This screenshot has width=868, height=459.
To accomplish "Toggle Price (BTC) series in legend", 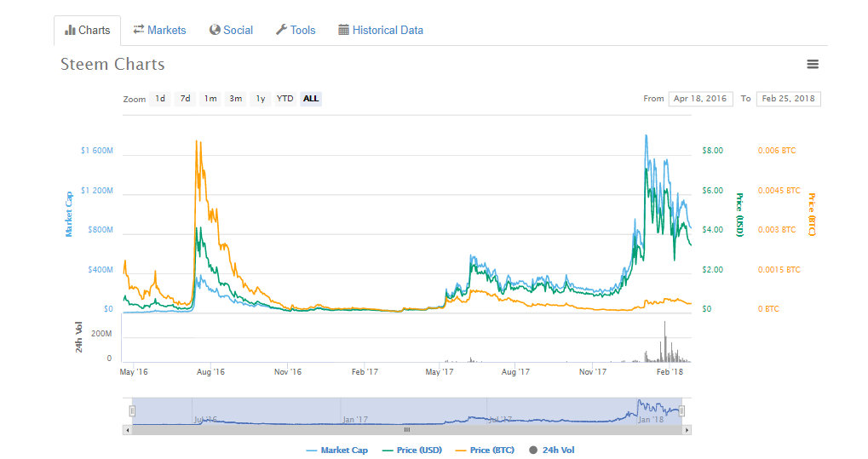I will tap(485, 450).
